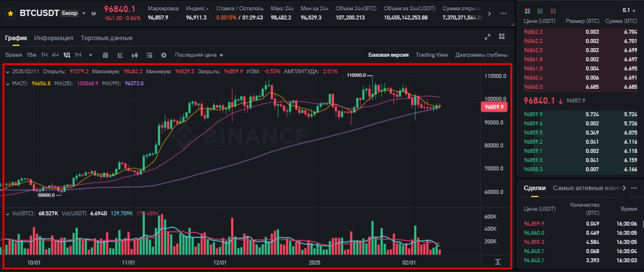Switch to Базовая версия chart
Screen dimensions: 644x272
pyautogui.click(x=388, y=55)
